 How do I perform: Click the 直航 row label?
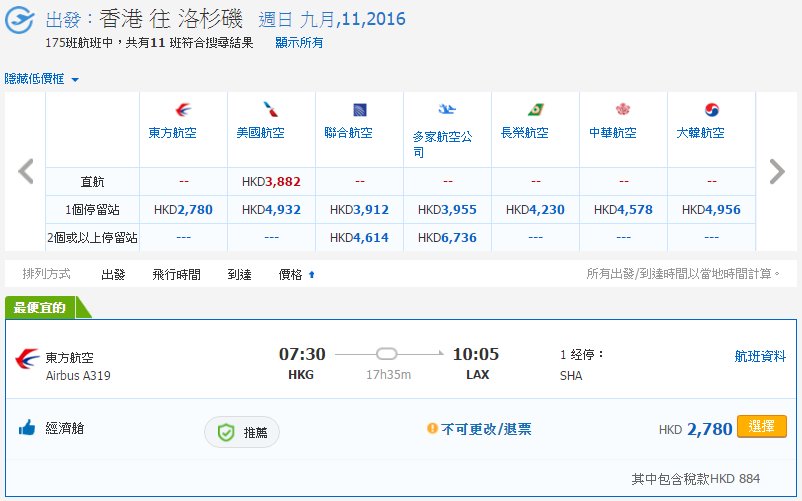pos(92,181)
